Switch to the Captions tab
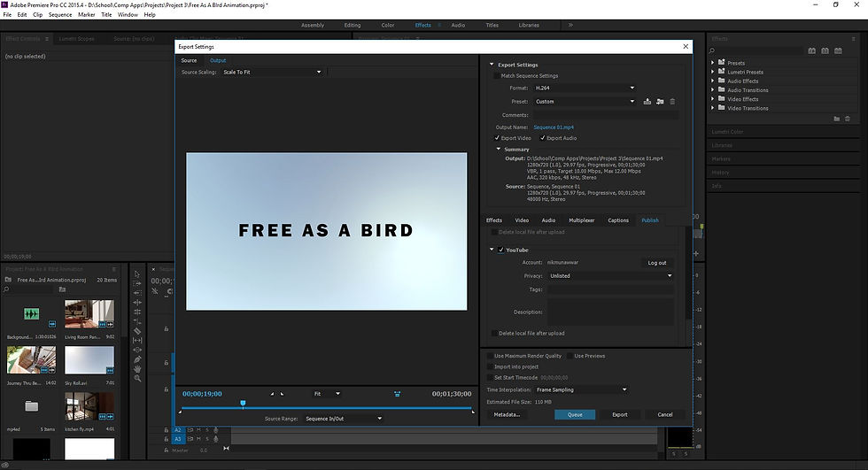The width and height of the screenshot is (868, 470). tap(618, 220)
